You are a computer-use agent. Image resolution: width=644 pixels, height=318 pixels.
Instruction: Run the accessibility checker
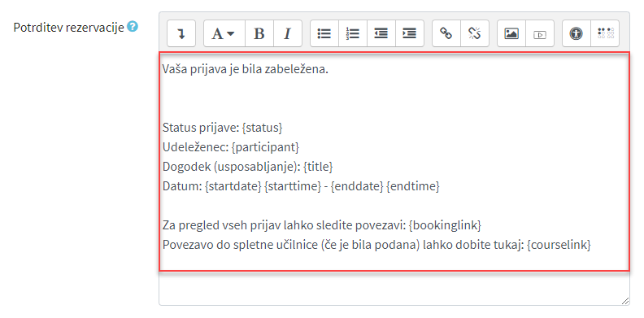coord(577,33)
